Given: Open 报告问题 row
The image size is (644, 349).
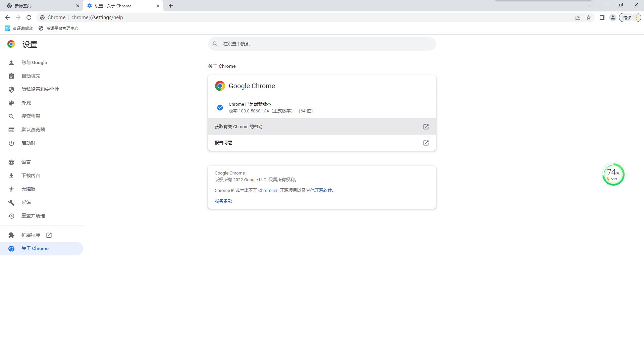Looking at the screenshot, I should (322, 143).
